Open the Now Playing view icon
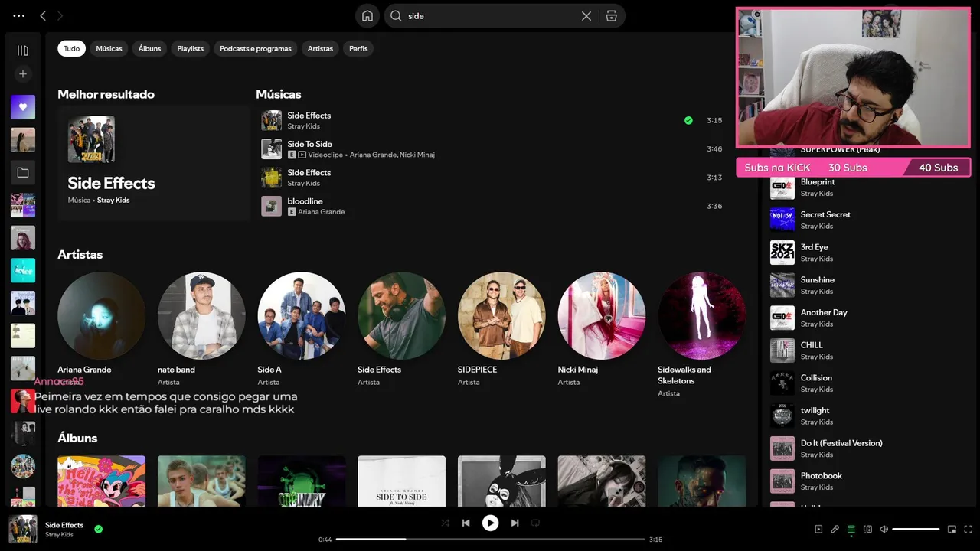 (x=818, y=529)
